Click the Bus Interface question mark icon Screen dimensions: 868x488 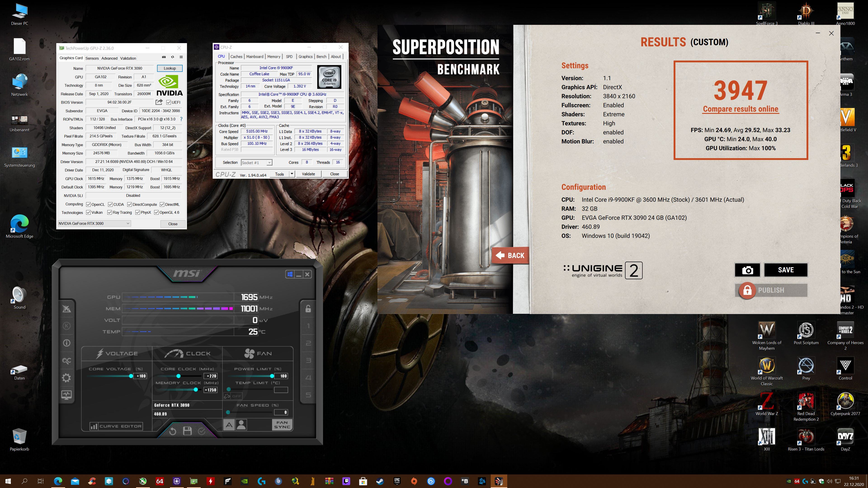181,119
